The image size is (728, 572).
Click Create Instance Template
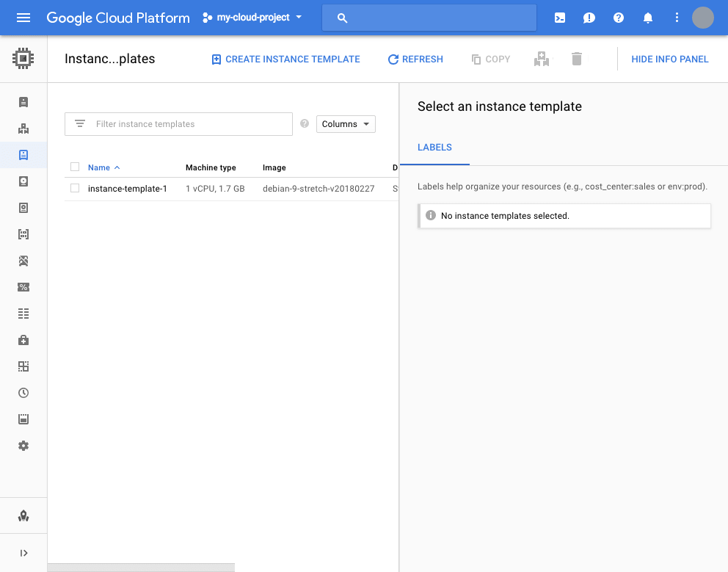click(x=285, y=59)
